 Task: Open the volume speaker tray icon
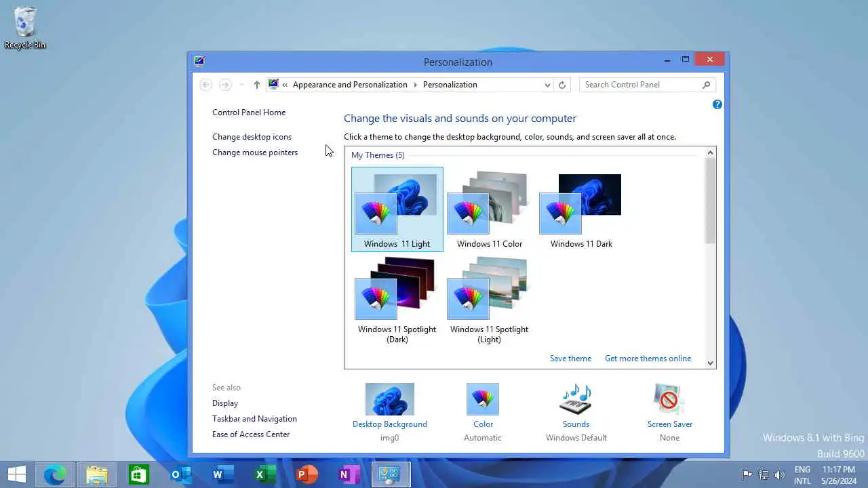pyautogui.click(x=780, y=475)
